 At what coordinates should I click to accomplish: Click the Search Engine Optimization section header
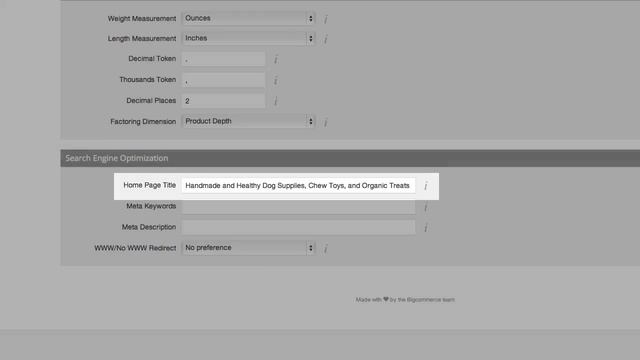tap(350, 158)
